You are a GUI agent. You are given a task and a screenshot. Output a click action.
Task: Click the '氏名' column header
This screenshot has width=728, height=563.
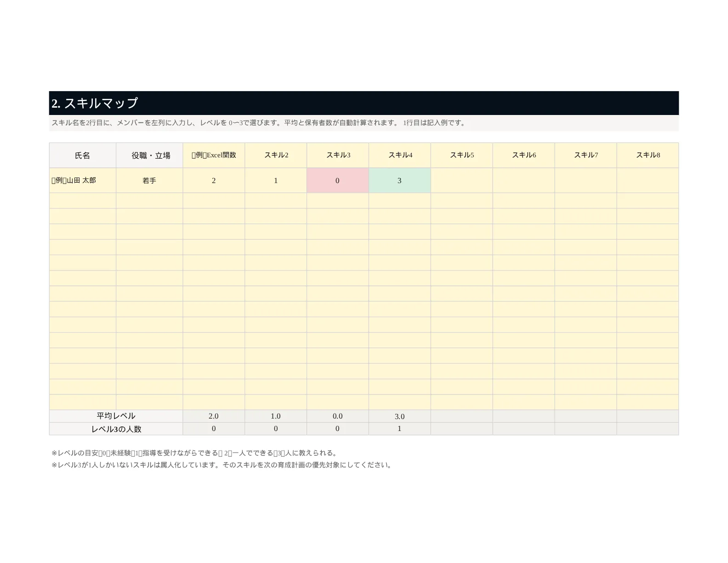pos(83,155)
